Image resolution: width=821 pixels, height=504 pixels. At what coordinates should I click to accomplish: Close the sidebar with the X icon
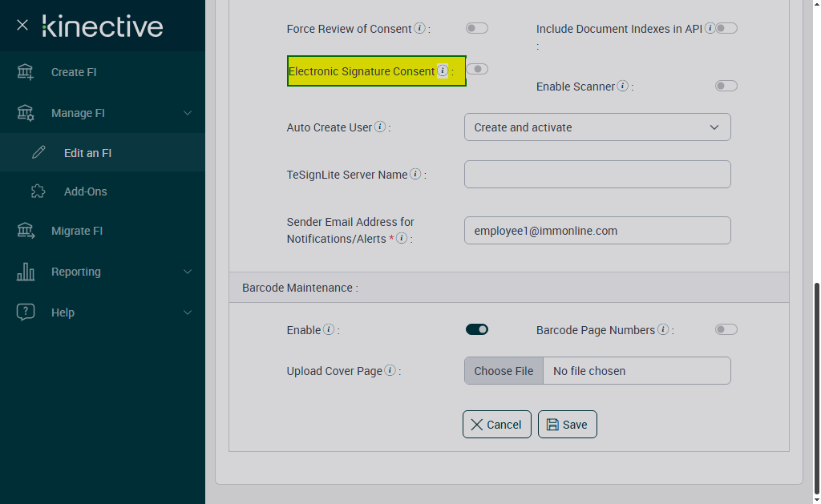pyautogui.click(x=22, y=25)
